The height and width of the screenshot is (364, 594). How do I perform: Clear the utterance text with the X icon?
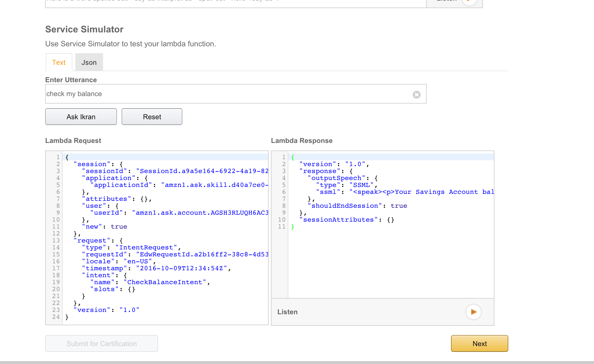click(416, 95)
